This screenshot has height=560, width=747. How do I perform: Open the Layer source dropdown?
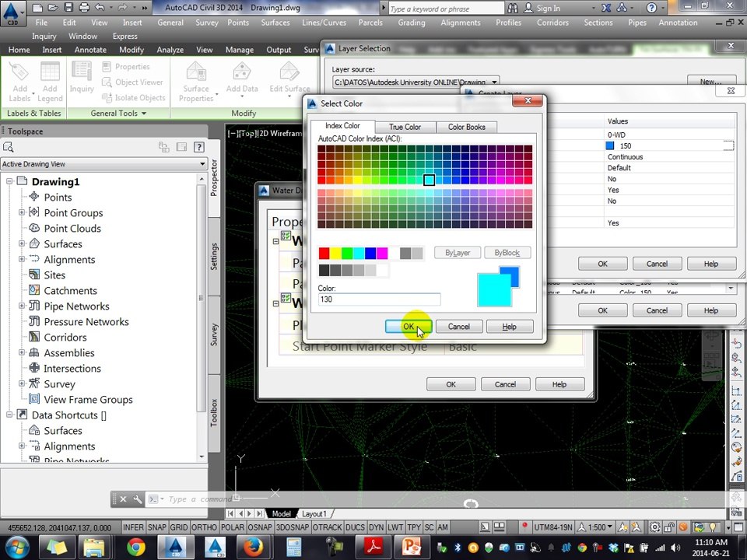click(x=495, y=82)
